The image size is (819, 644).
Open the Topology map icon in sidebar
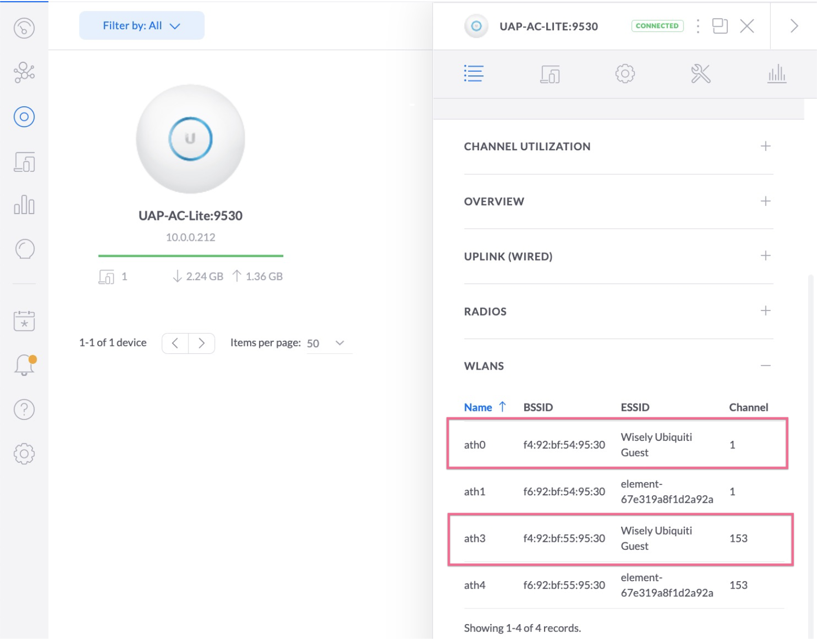[24, 73]
